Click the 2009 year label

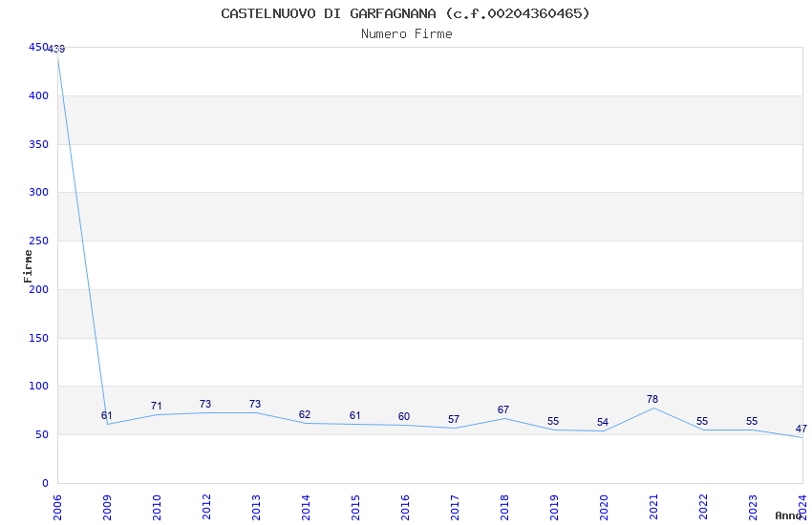pyautogui.click(x=107, y=507)
